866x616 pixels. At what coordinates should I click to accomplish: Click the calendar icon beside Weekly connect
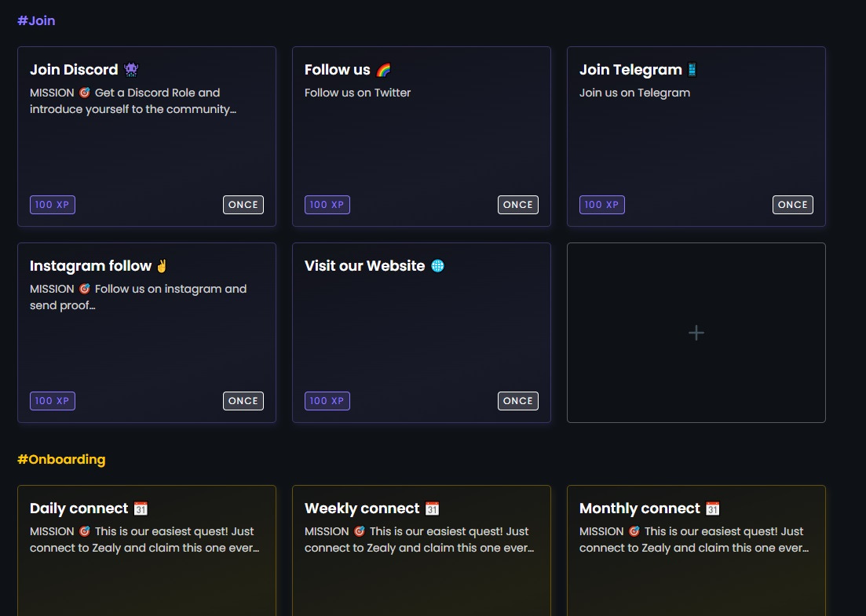pos(433,508)
